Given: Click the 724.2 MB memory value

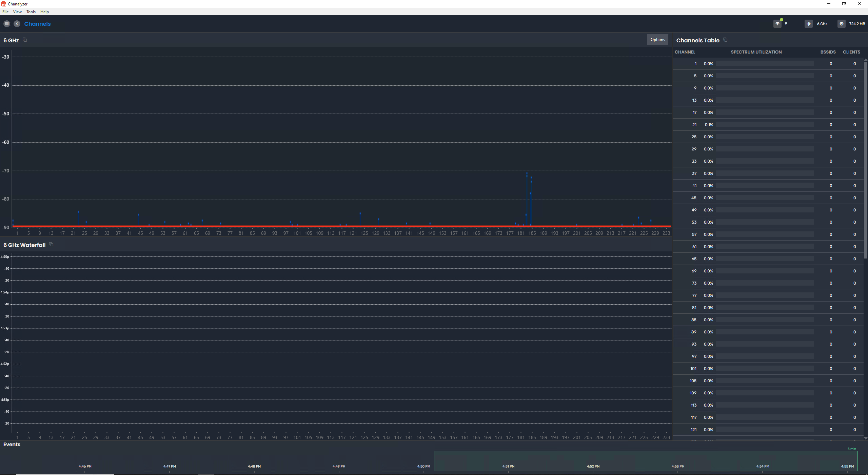Looking at the screenshot, I should 857,24.
